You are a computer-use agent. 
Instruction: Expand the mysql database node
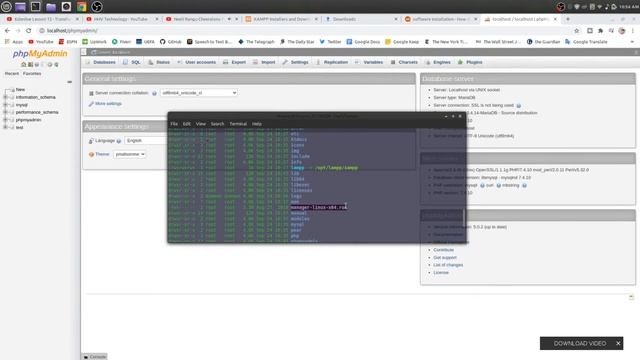[x=5, y=105]
